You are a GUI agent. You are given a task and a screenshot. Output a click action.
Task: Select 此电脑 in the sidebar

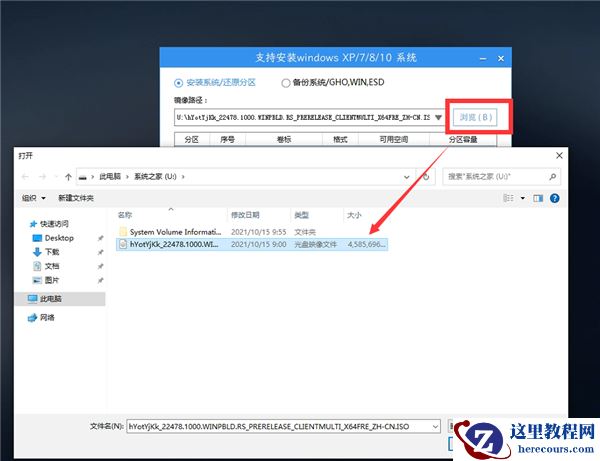(x=60, y=299)
